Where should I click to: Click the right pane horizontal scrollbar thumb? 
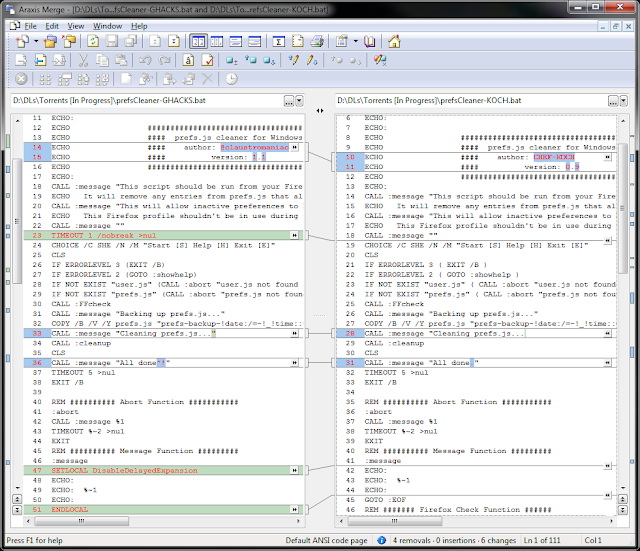click(395, 521)
